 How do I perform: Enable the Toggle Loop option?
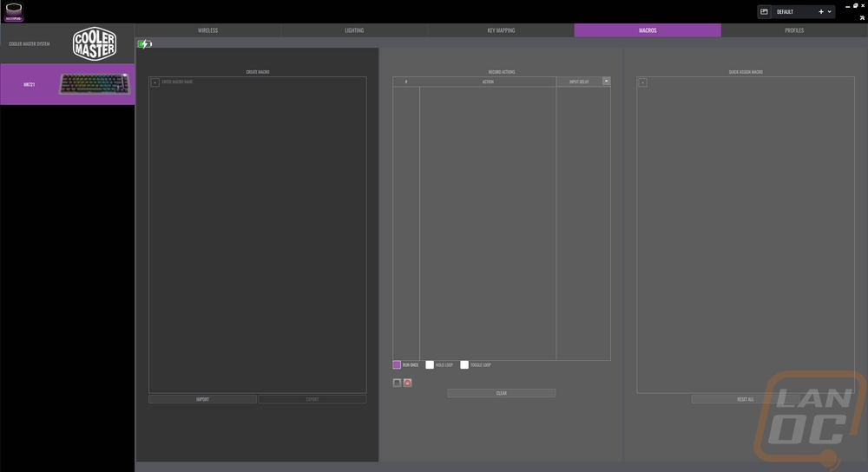point(464,365)
